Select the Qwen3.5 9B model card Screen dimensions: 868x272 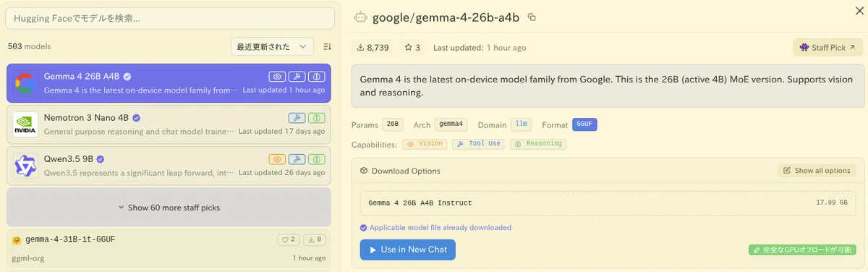(169, 166)
